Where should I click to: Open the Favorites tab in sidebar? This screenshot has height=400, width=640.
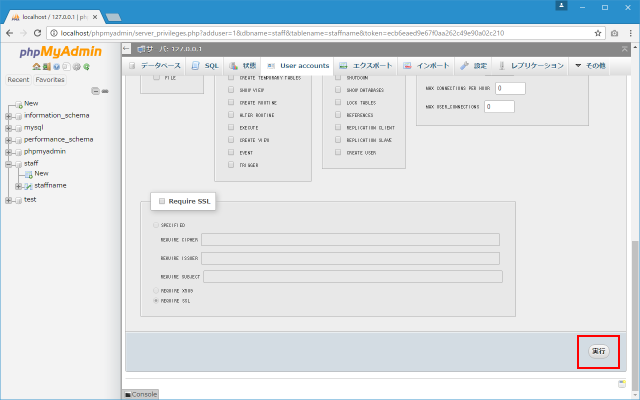pyautogui.click(x=50, y=79)
